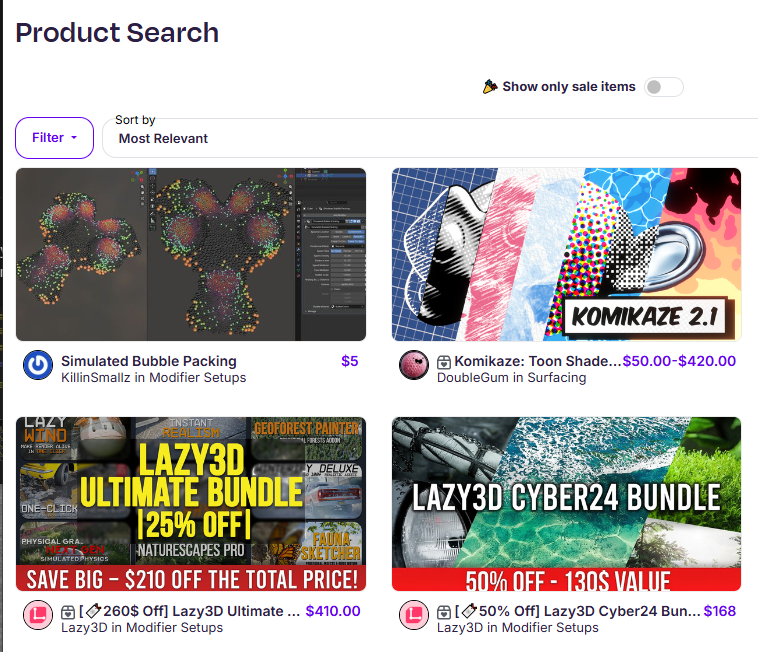Image resolution: width=758 pixels, height=652 pixels.
Task: Click the party popper sale icon
Action: tap(490, 87)
